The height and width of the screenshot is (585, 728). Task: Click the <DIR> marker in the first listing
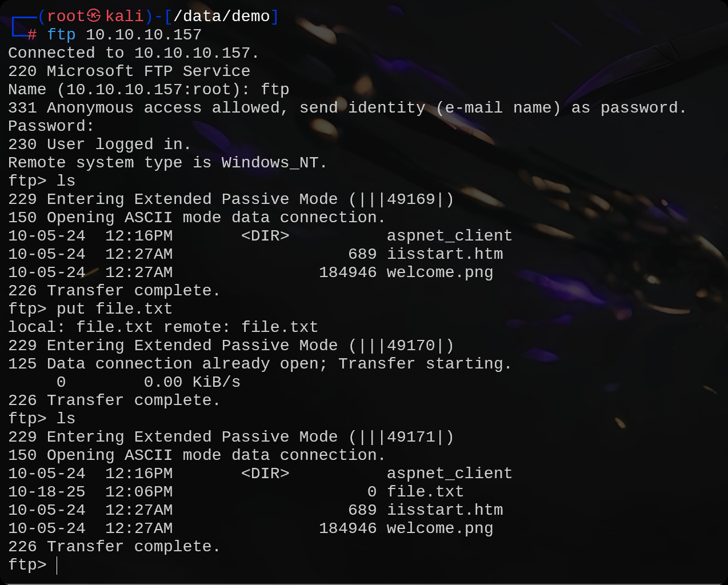[x=265, y=236]
